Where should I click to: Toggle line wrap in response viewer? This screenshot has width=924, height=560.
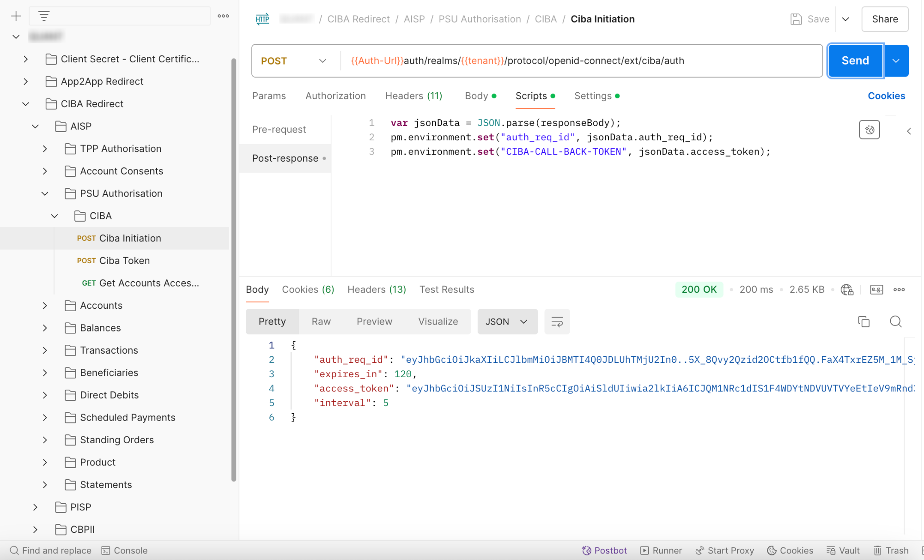pos(557,322)
